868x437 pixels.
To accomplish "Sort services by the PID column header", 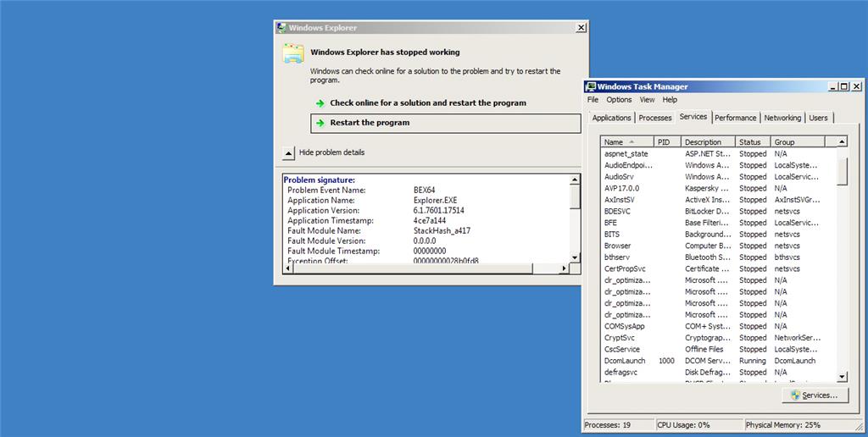I will [667, 142].
